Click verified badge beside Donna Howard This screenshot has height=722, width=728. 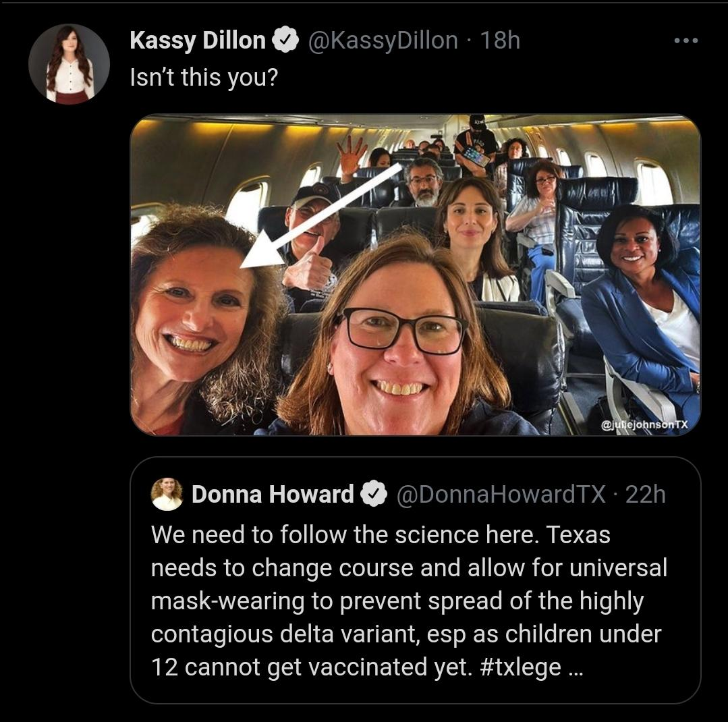[373, 495]
